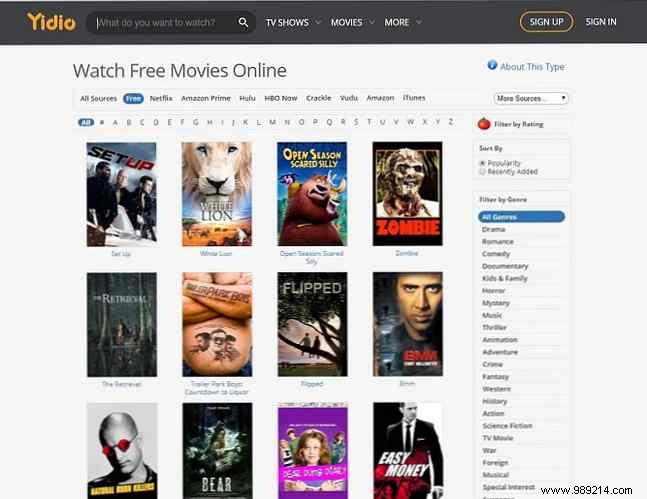This screenshot has width=647, height=499.
Task: Filter by Horror genre
Action: click(494, 291)
